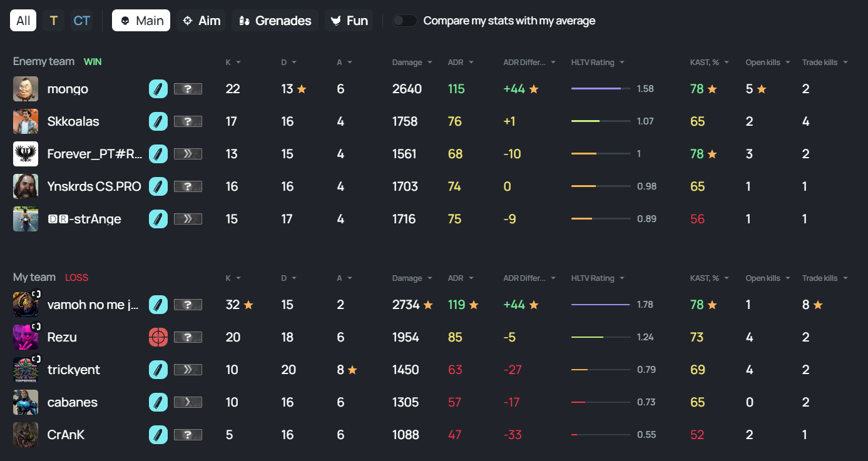
Task: Filter stats to CT side only
Action: [81, 21]
